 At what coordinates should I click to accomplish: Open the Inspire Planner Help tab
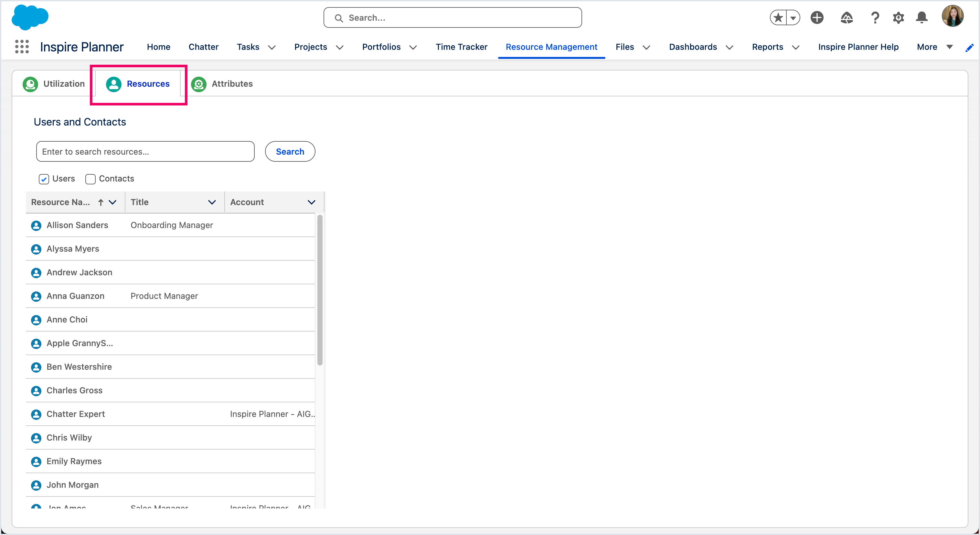(858, 47)
